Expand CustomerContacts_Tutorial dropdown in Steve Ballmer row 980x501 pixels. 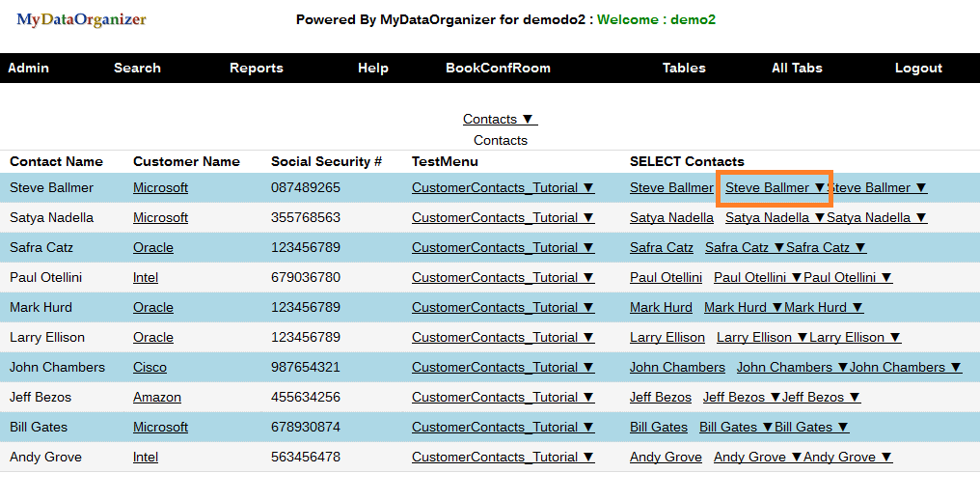click(x=503, y=187)
